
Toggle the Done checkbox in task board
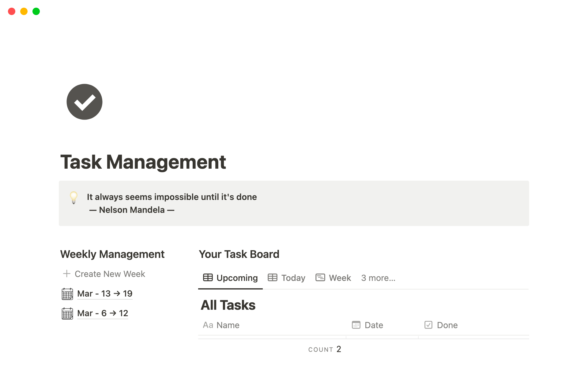(429, 325)
